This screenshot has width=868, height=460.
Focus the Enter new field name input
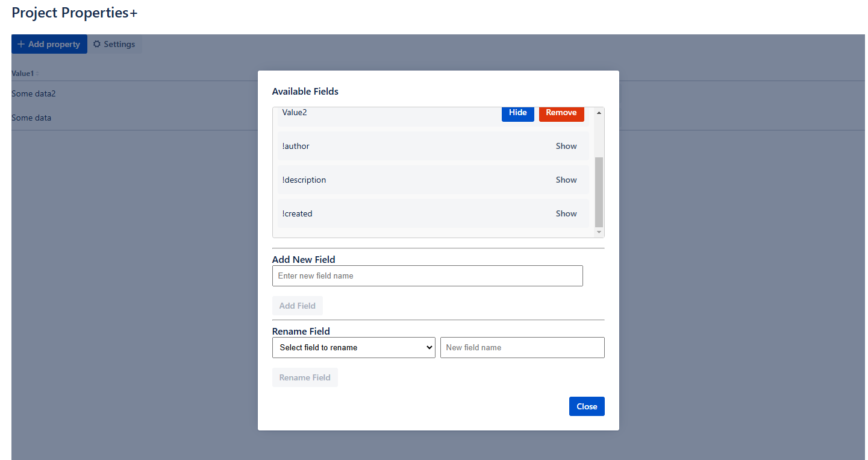point(427,276)
